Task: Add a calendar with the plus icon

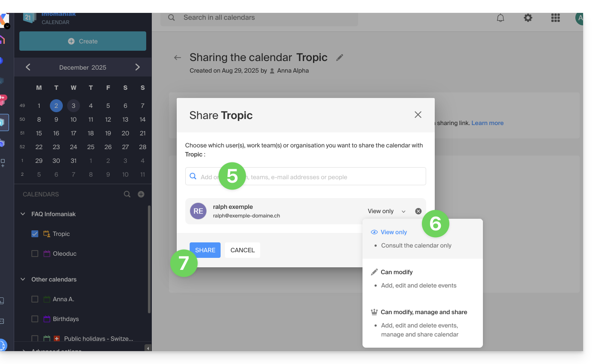Action: (x=141, y=194)
